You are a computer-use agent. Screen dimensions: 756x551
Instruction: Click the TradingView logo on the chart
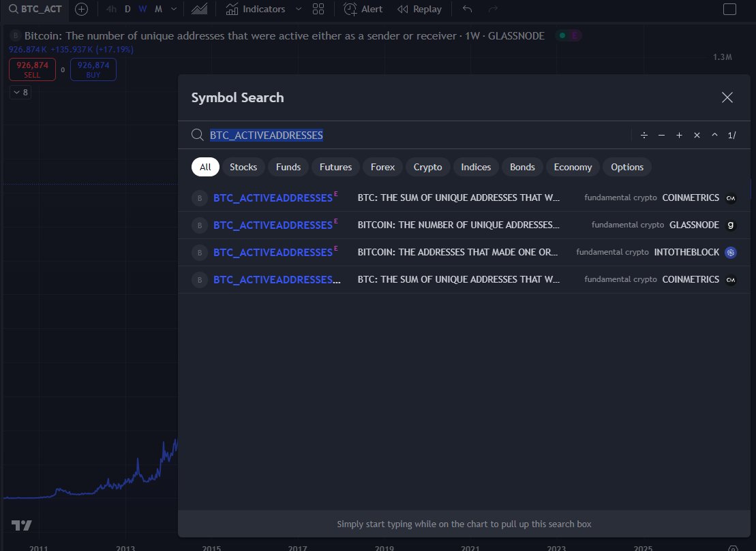(x=22, y=526)
